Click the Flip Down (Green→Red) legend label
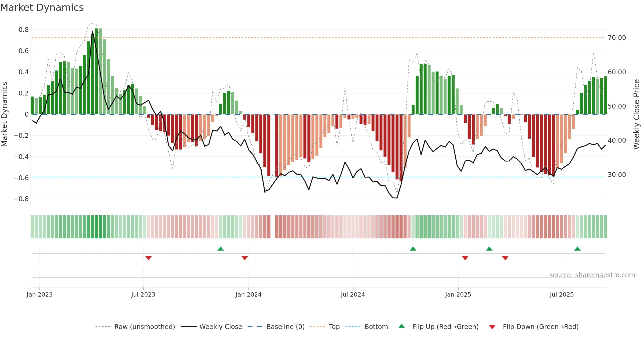Screen dimensions: 644x362 tap(541, 327)
